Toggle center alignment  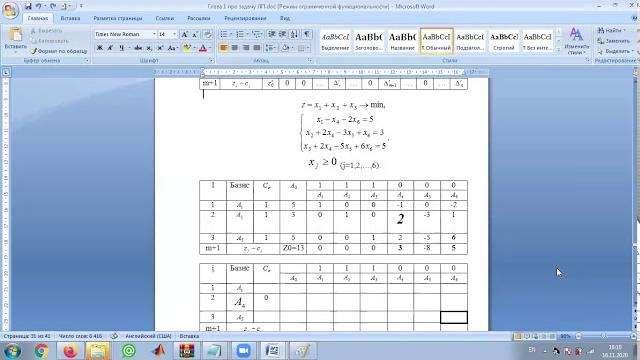point(235,48)
